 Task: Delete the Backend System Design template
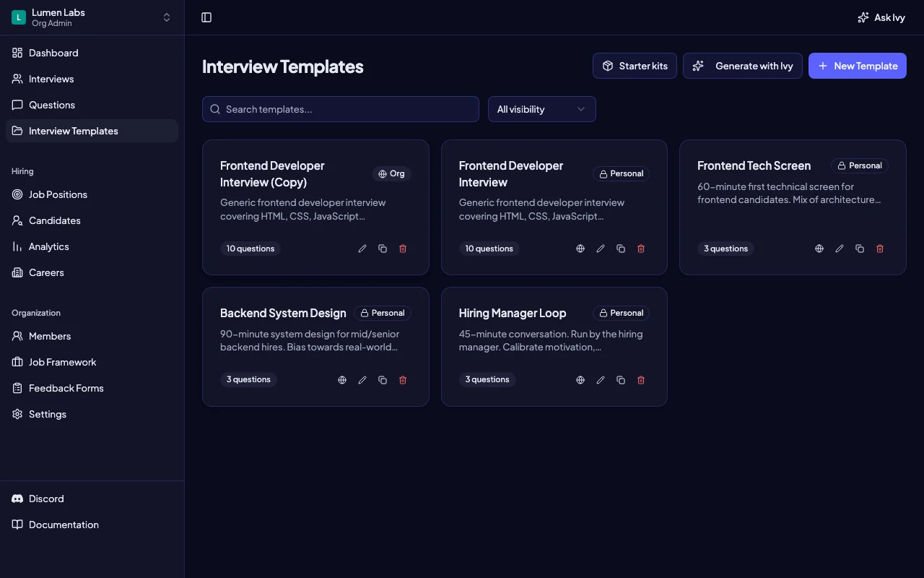tap(403, 380)
